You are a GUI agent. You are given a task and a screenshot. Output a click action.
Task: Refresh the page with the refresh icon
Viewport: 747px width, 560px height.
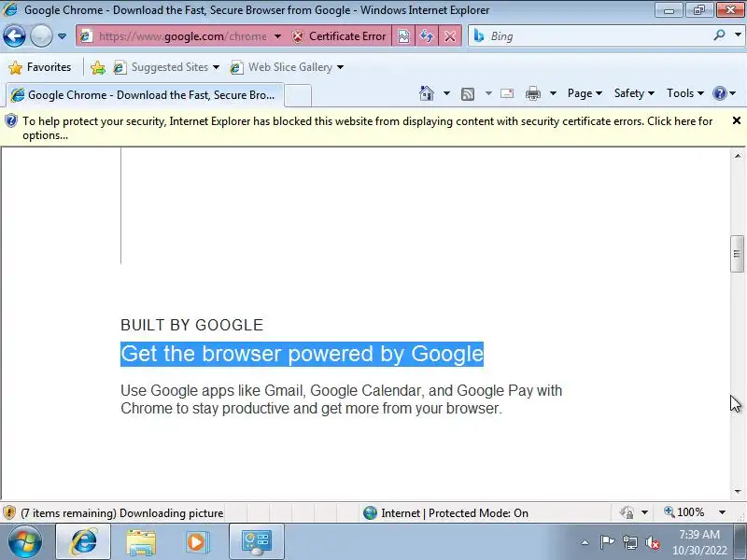[x=427, y=36]
